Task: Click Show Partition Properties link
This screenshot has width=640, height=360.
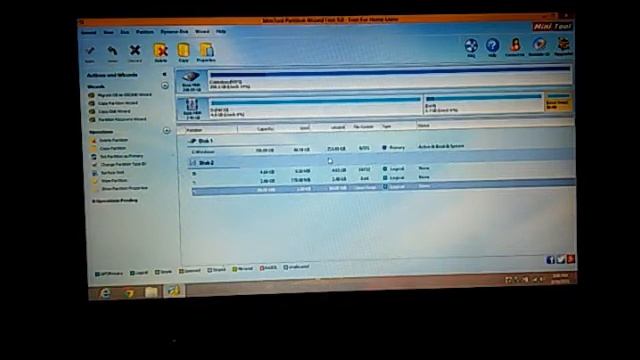Action: (125, 189)
